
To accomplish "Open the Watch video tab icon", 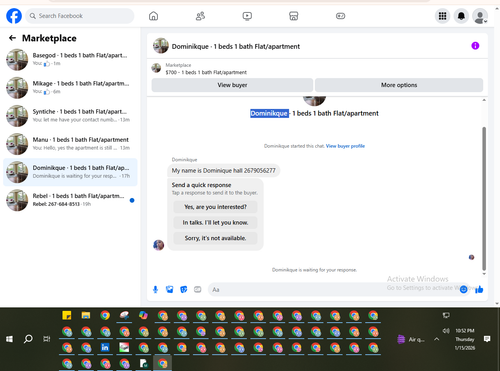I will [x=247, y=16].
